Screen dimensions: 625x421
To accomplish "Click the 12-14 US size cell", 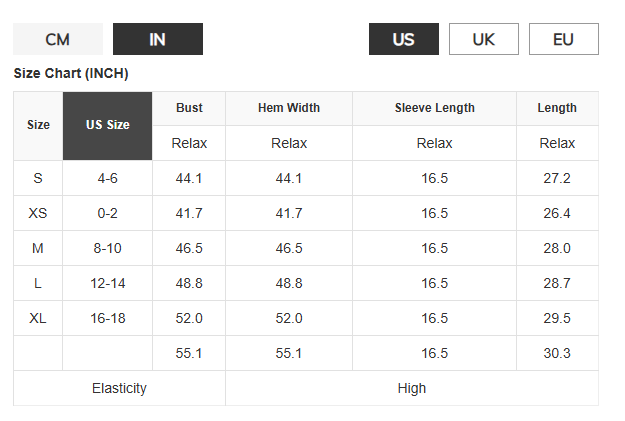I will click(107, 283).
